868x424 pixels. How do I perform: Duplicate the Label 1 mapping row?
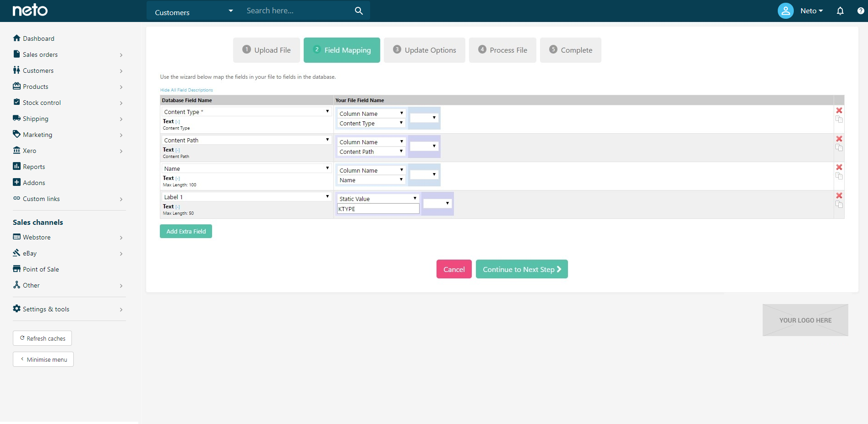coord(839,204)
